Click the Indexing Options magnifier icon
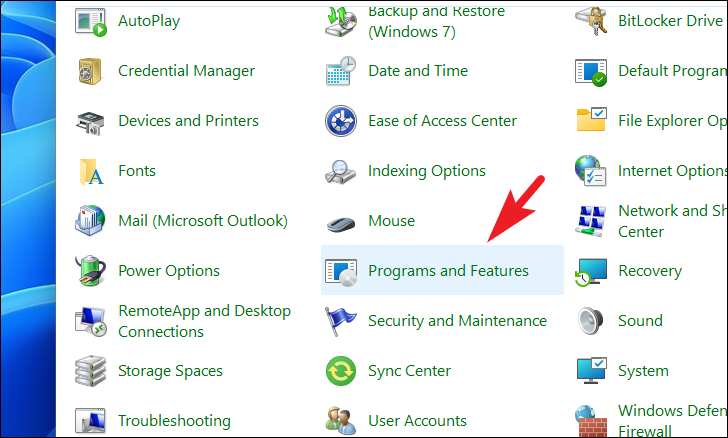 point(341,172)
